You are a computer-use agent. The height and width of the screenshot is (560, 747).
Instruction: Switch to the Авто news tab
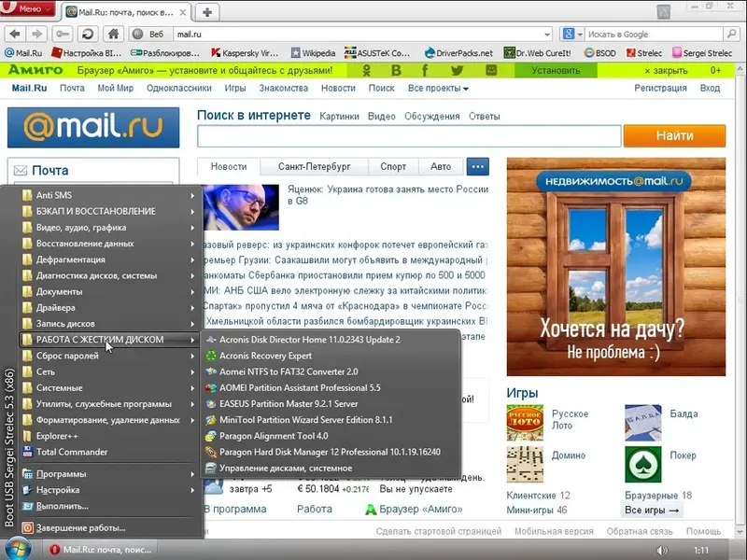click(441, 167)
